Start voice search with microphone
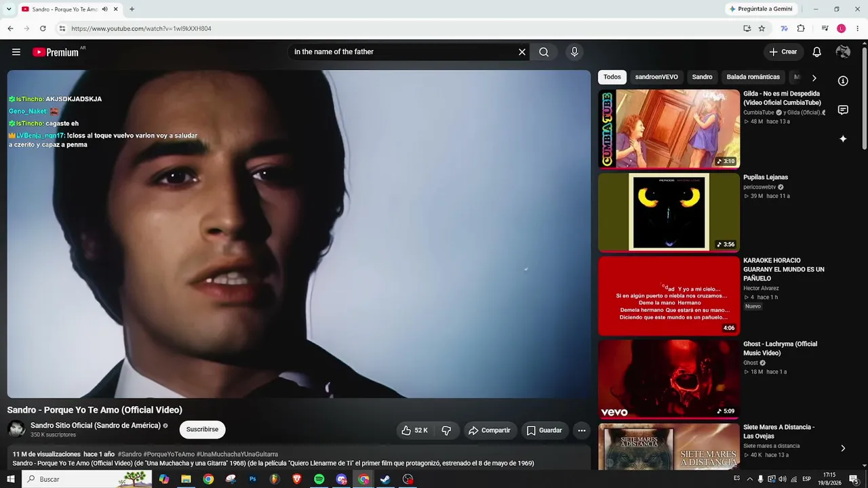868x488 pixels. pyautogui.click(x=574, y=52)
